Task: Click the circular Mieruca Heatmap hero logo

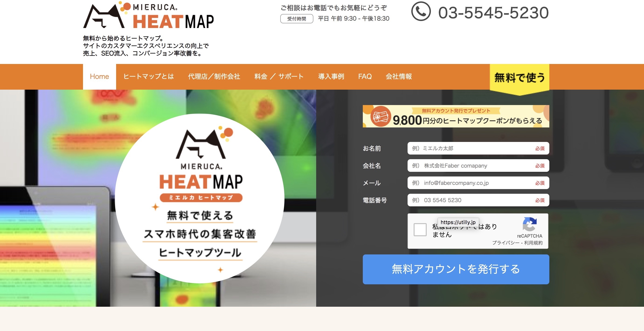Action: pos(200,199)
